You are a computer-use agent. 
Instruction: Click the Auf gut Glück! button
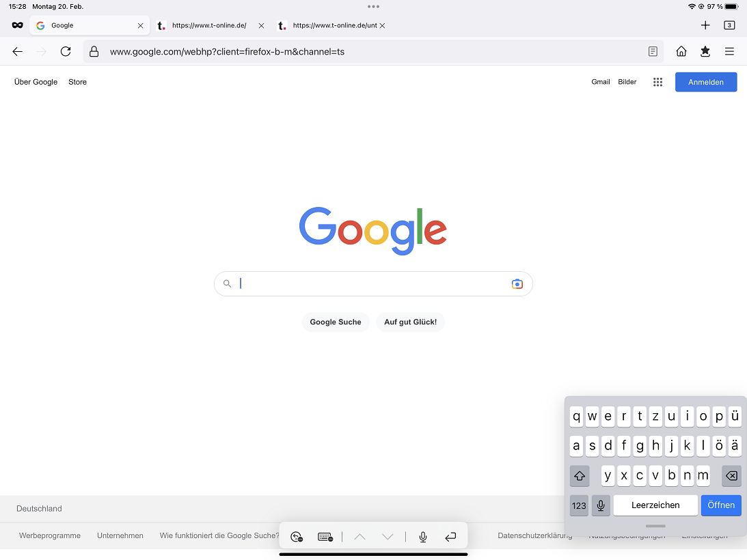point(410,322)
